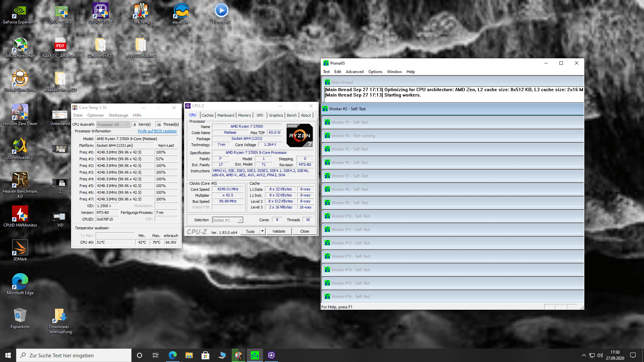Open the Advanced menu in Prime95
Viewport: 644px width, 362px height.
pos(355,72)
